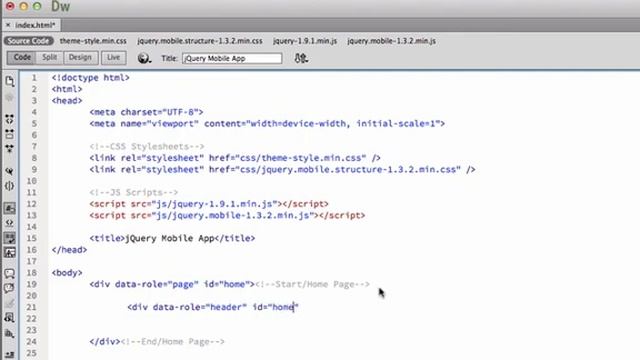The height and width of the screenshot is (360, 640).
Task: Click script src js/jquery-1.9.1.min.js line
Action: click(x=209, y=204)
